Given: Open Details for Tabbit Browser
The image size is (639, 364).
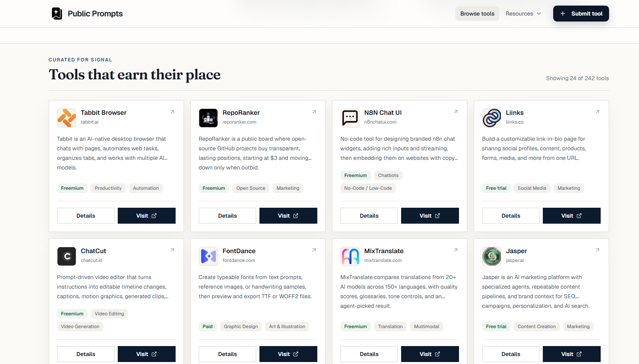Looking at the screenshot, I should click(86, 216).
